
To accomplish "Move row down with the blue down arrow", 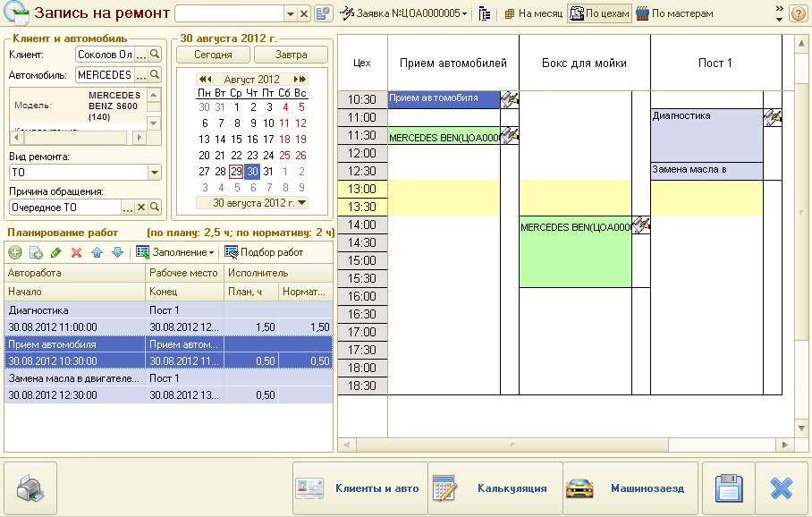I will point(117,253).
